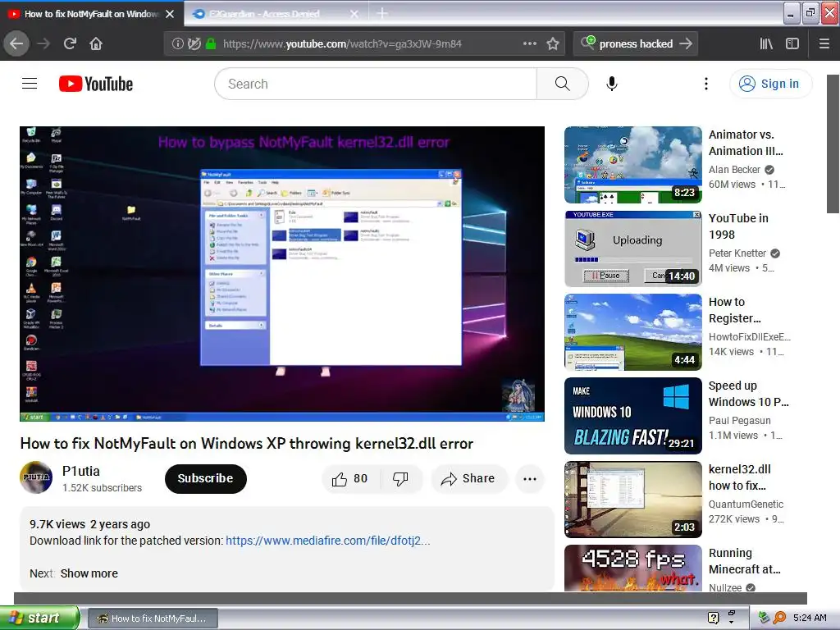Close the Access Denied tab
840x630 pixels.
click(354, 14)
